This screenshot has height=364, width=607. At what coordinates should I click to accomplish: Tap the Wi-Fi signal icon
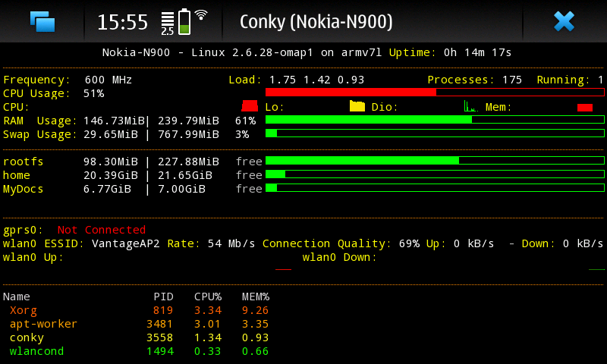201,15
